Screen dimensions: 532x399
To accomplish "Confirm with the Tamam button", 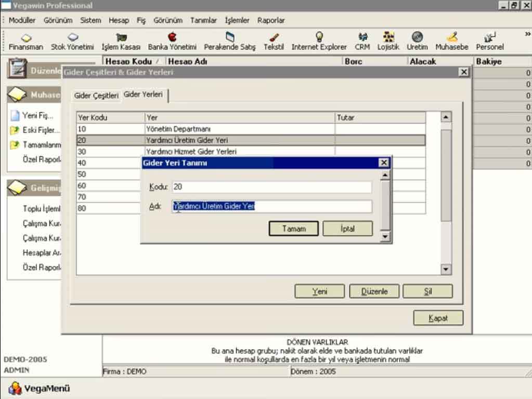I will pyautogui.click(x=294, y=229).
